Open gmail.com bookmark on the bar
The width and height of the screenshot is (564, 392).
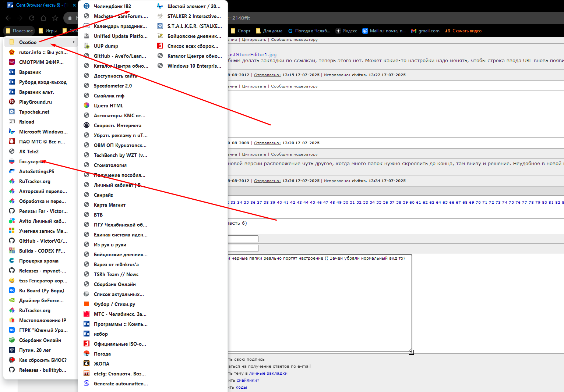pyautogui.click(x=425, y=31)
